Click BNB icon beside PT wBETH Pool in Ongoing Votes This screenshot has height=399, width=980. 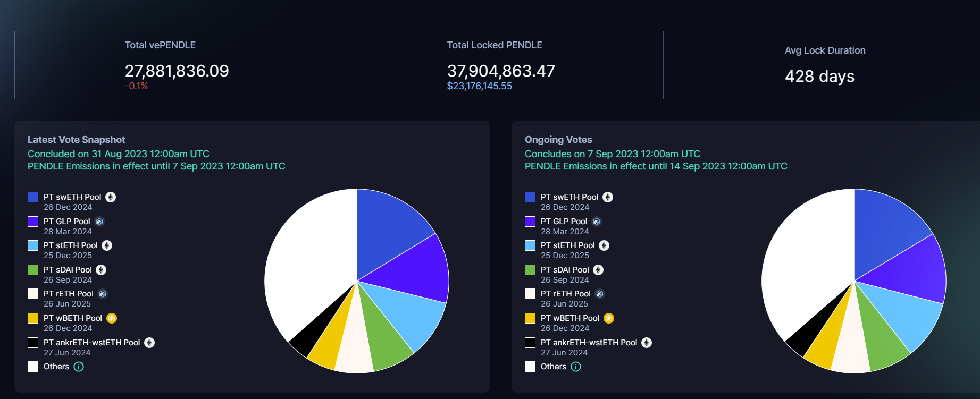pos(609,318)
